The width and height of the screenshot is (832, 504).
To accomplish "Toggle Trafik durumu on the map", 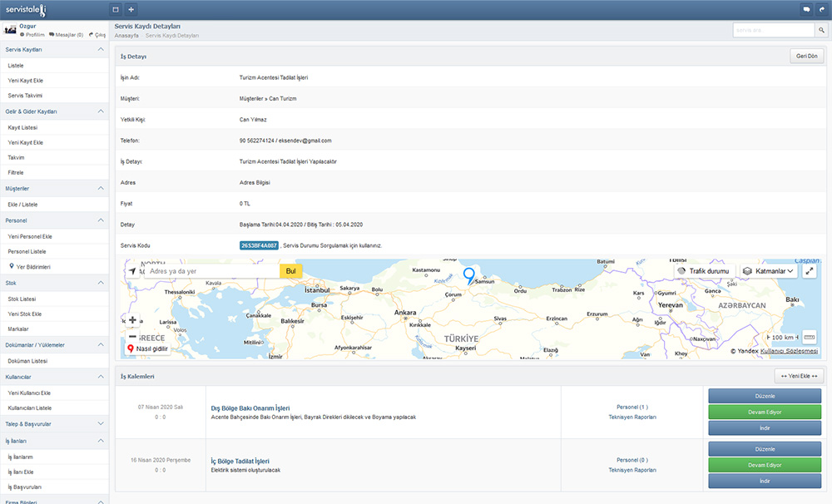I will point(703,271).
